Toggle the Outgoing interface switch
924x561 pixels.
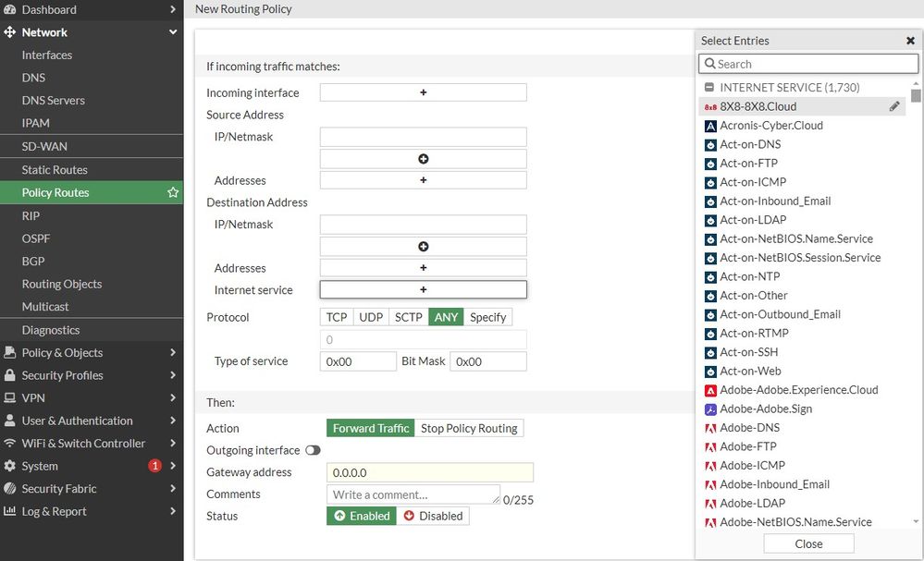313,450
